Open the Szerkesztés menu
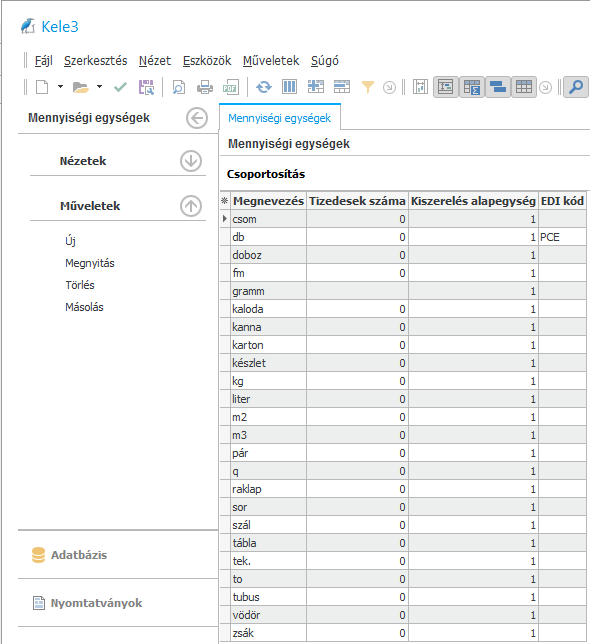The image size is (590, 644). coord(96,61)
